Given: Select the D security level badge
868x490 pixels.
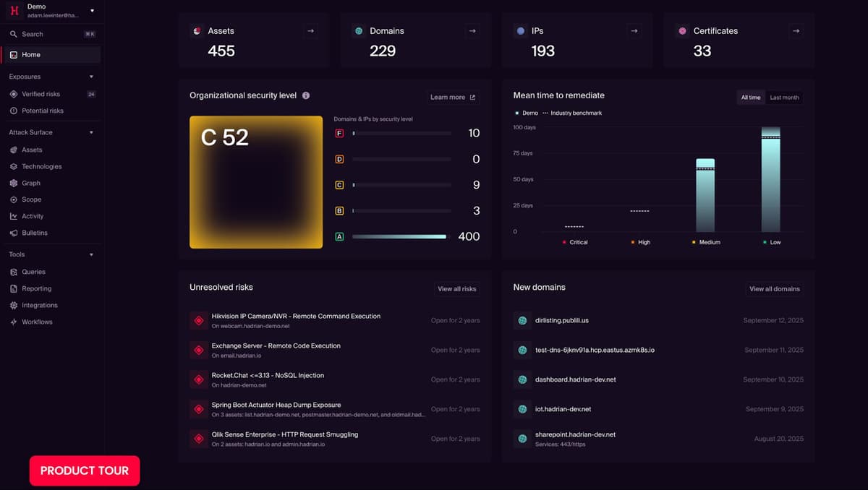Looking at the screenshot, I should pyautogui.click(x=339, y=159).
